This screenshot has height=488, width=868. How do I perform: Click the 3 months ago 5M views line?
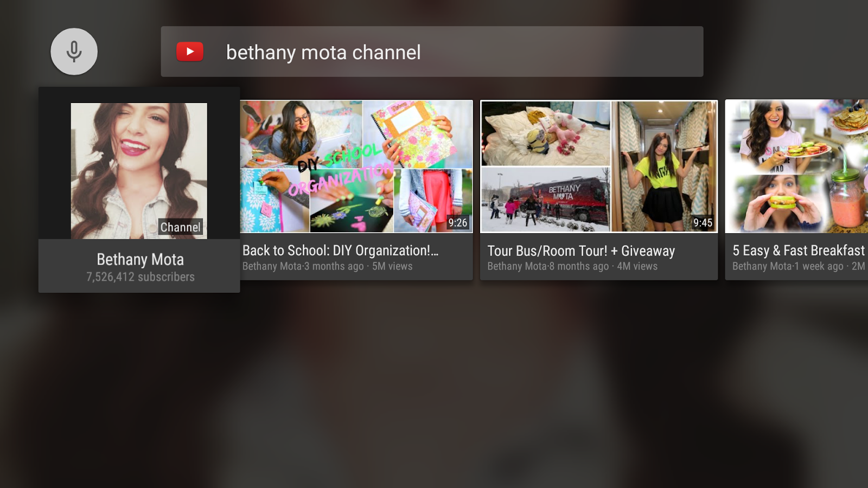327,266
